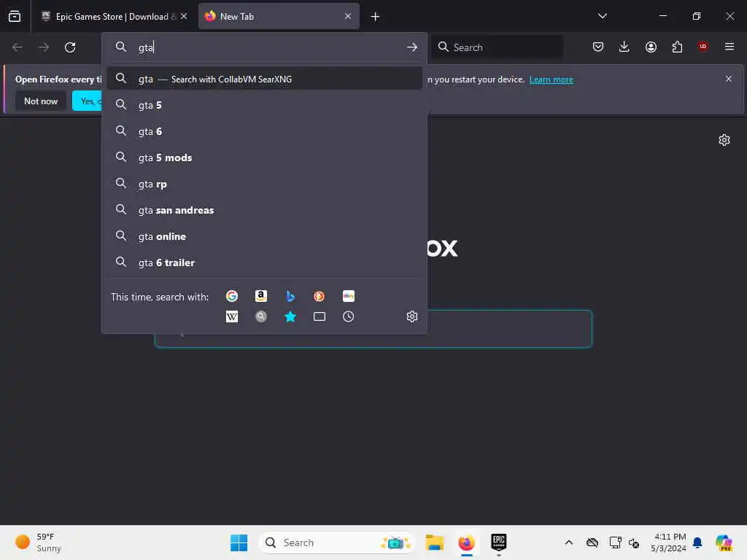Choose the 'gta 6' suggestion
Viewport: 747px width, 560px height.
264,131
